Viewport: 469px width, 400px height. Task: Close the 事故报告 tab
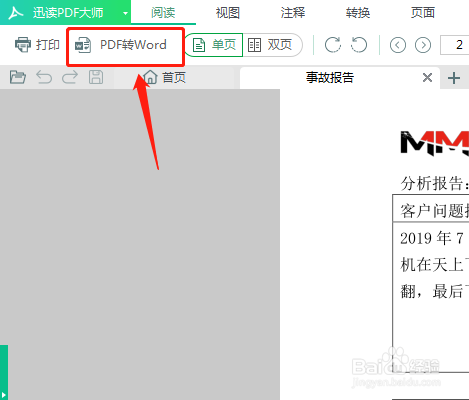coord(427,78)
